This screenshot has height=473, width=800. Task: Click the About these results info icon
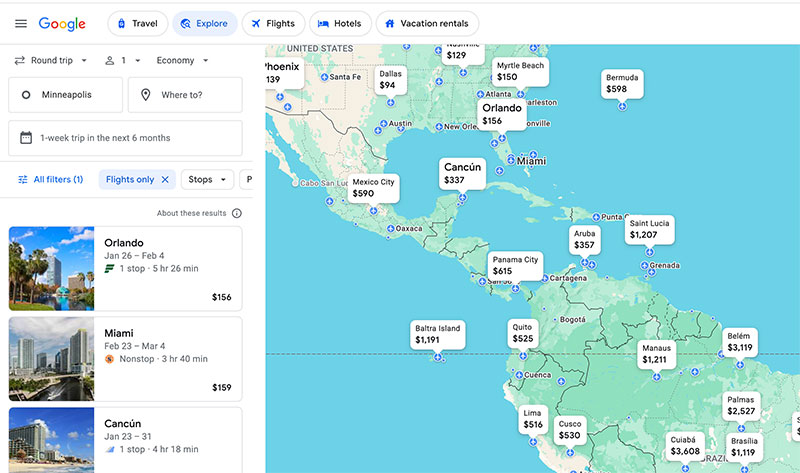pyautogui.click(x=237, y=213)
